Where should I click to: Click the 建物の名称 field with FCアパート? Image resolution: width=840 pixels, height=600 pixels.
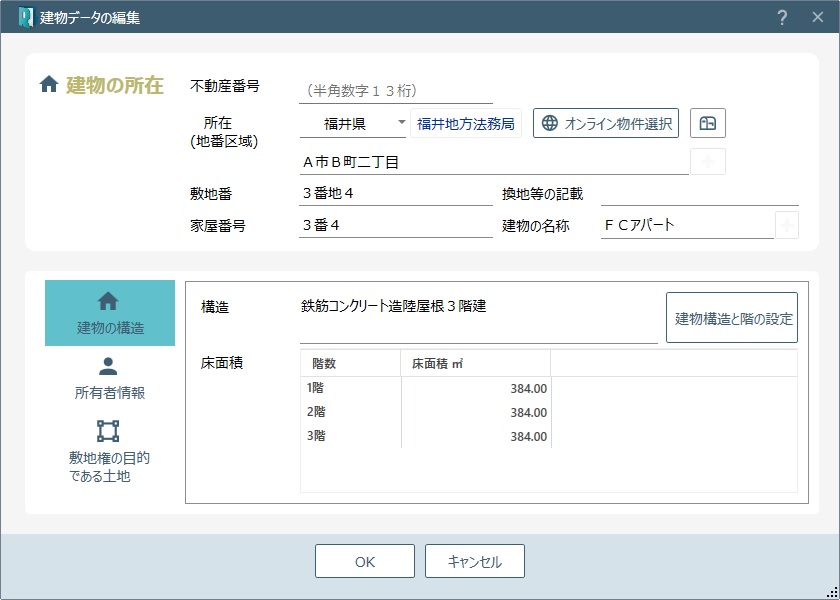tap(687, 225)
